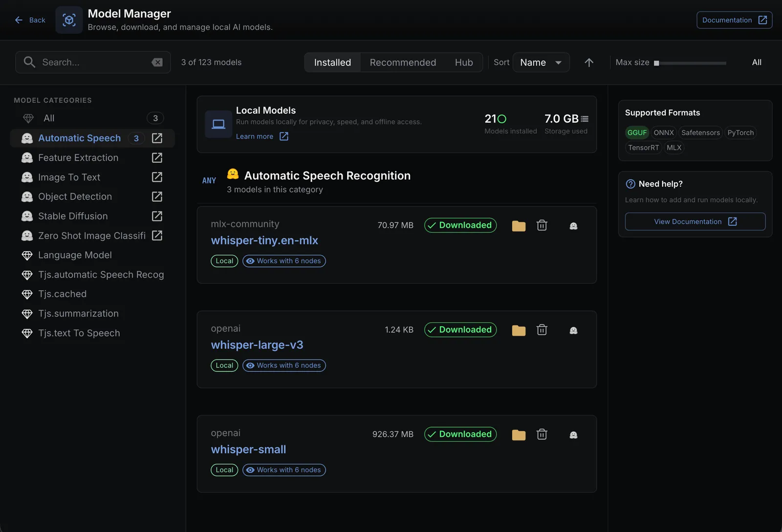Select Tjs.cached category
This screenshot has width=782, height=532.
click(92, 294)
